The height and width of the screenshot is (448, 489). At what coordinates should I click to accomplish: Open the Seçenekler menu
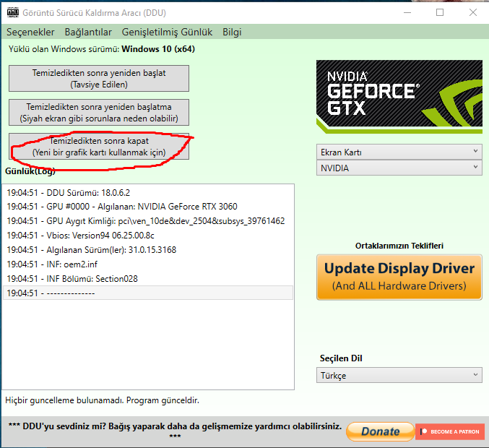(30, 32)
